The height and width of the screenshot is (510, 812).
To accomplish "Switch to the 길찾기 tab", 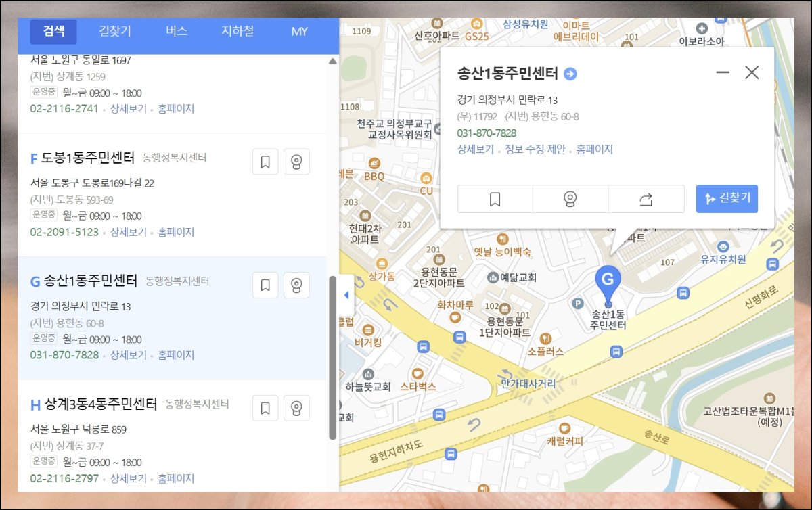I will coord(115,31).
